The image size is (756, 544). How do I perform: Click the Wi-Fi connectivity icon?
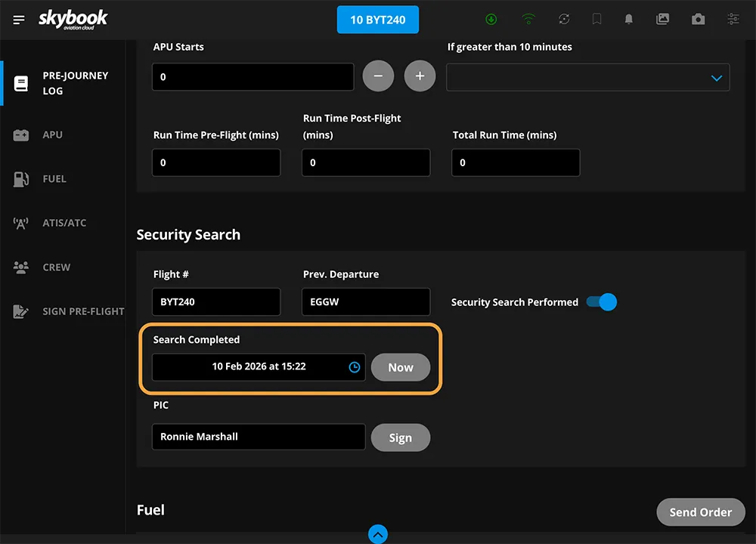click(x=528, y=20)
